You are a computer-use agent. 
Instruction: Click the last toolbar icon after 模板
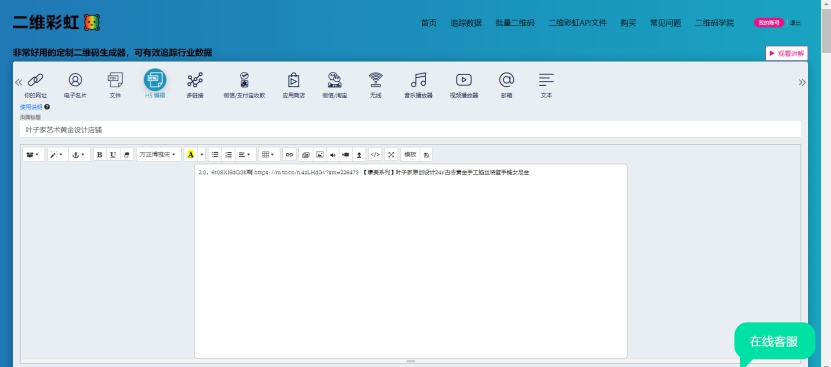click(426, 154)
